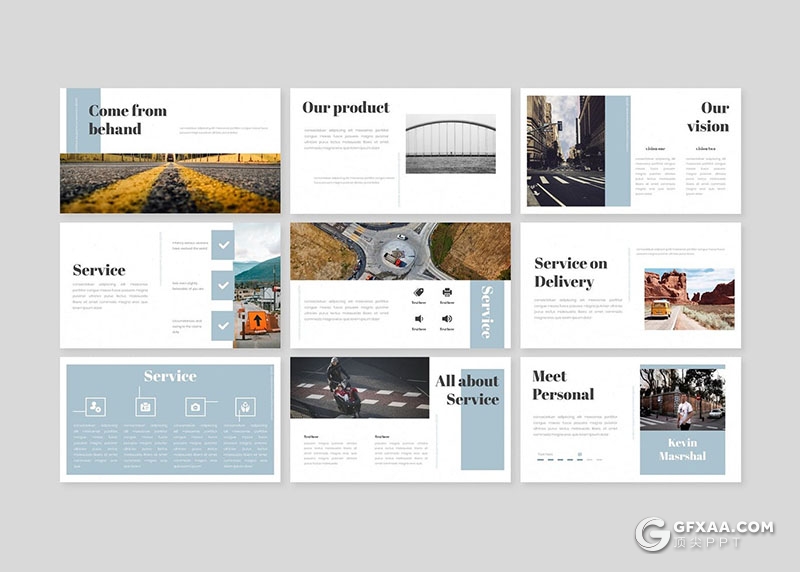The image size is (800, 572).
Task: Select the plant shield icon on blue Service slide
Action: coord(245,407)
